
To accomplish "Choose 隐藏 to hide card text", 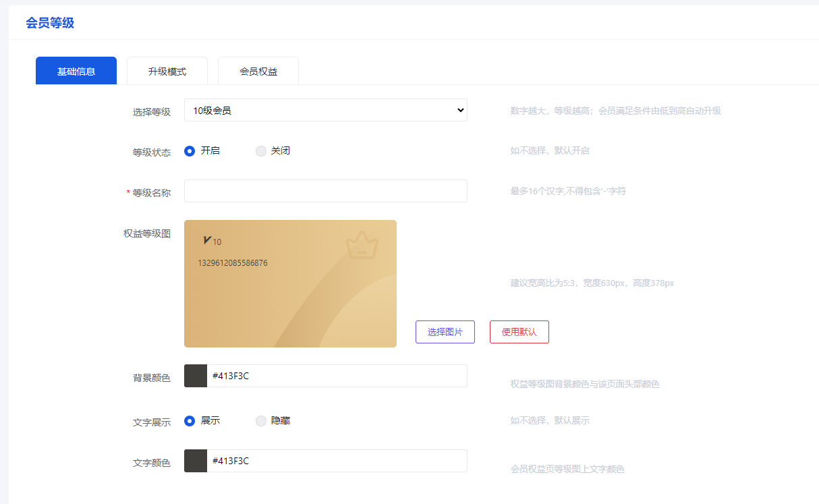I will pyautogui.click(x=261, y=421).
